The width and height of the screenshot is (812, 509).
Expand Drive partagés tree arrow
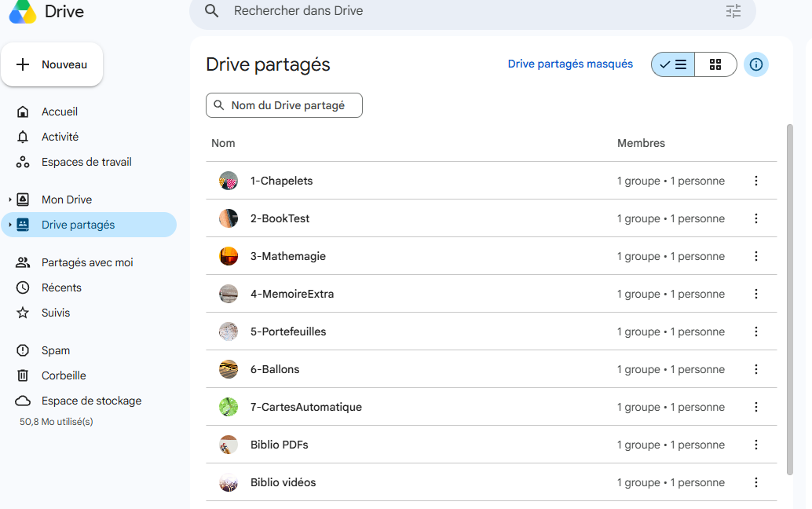click(x=10, y=225)
